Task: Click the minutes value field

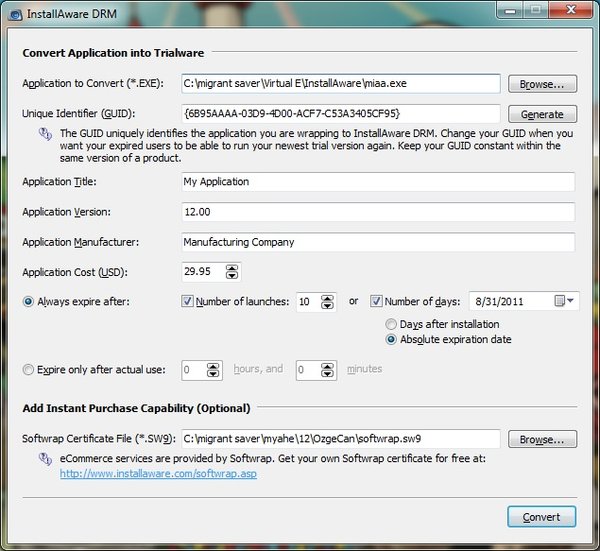Action: 308,370
